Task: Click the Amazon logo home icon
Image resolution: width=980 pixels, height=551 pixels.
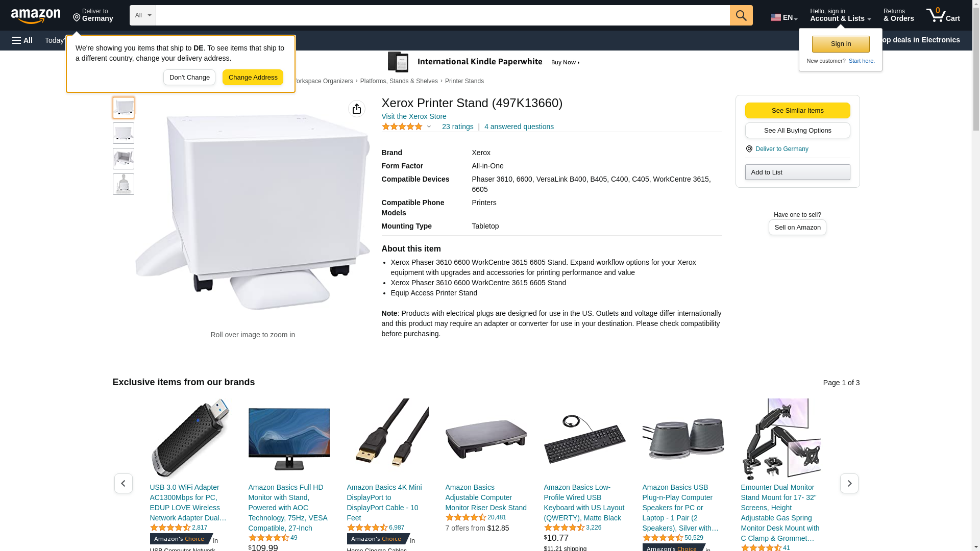Action: pyautogui.click(x=36, y=16)
